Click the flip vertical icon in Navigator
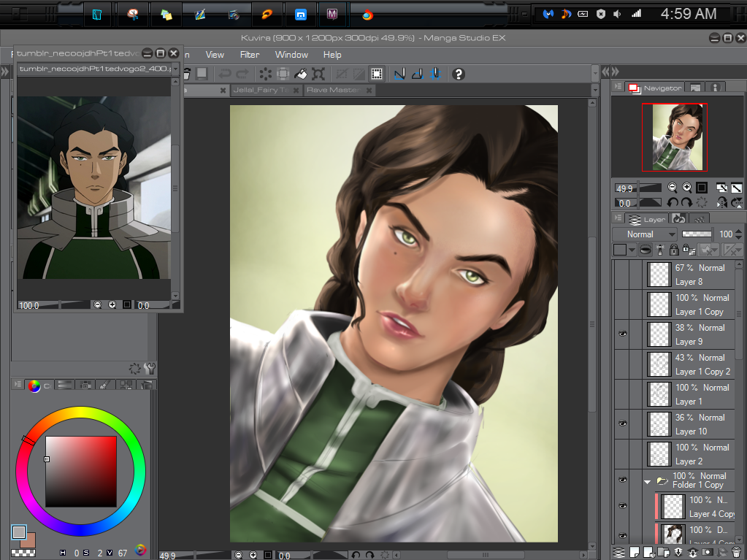Image resolution: width=747 pixels, height=560 pixels. (x=737, y=202)
